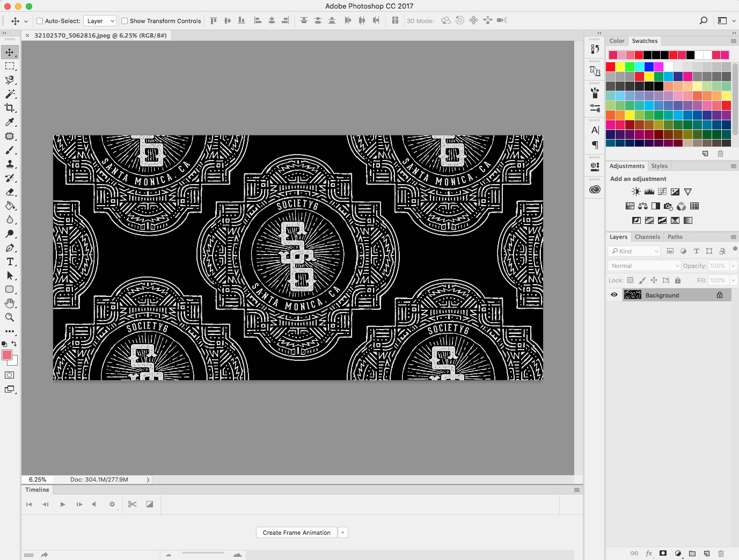Viewport: 739px width, 560px height.
Task: Select the Rectangular Marquee tool
Action: pos(10,66)
